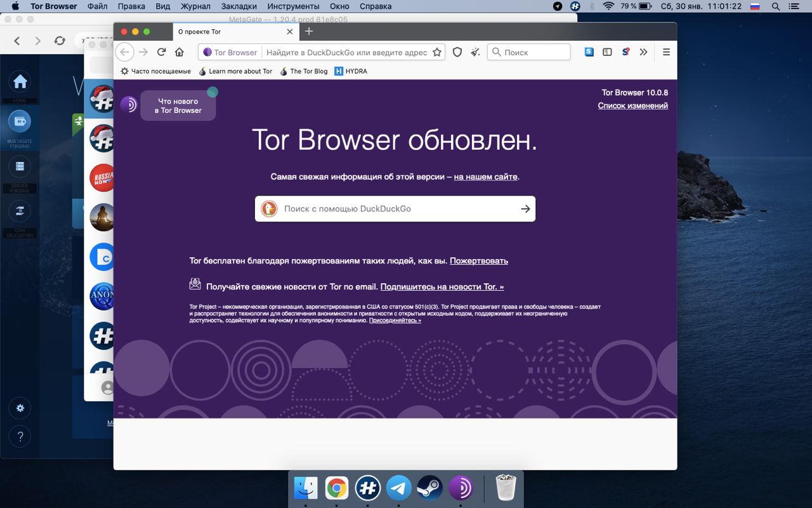Open the 'Вид' menu

point(163,6)
